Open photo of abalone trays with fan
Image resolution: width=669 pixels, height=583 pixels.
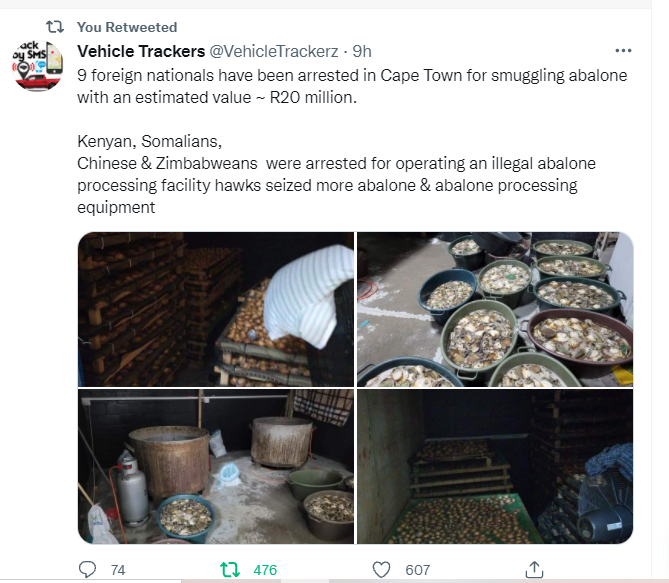pyautogui.click(x=495, y=466)
